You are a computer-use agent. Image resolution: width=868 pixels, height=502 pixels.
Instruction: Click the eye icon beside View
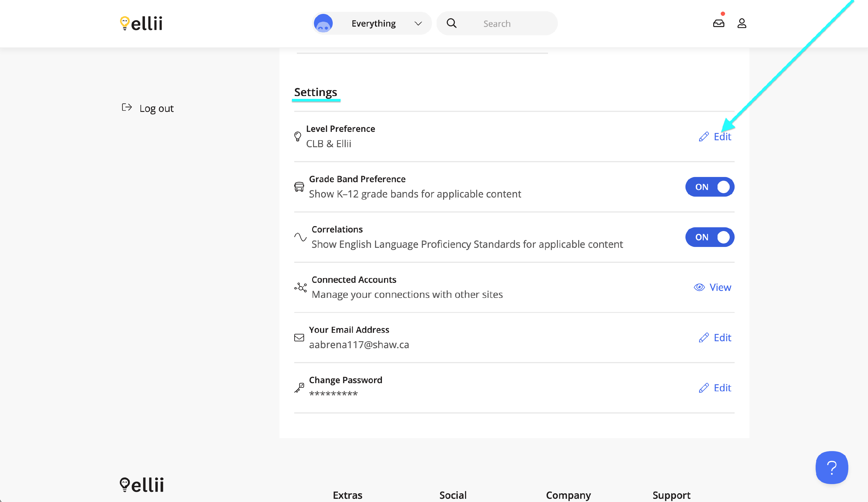click(699, 287)
